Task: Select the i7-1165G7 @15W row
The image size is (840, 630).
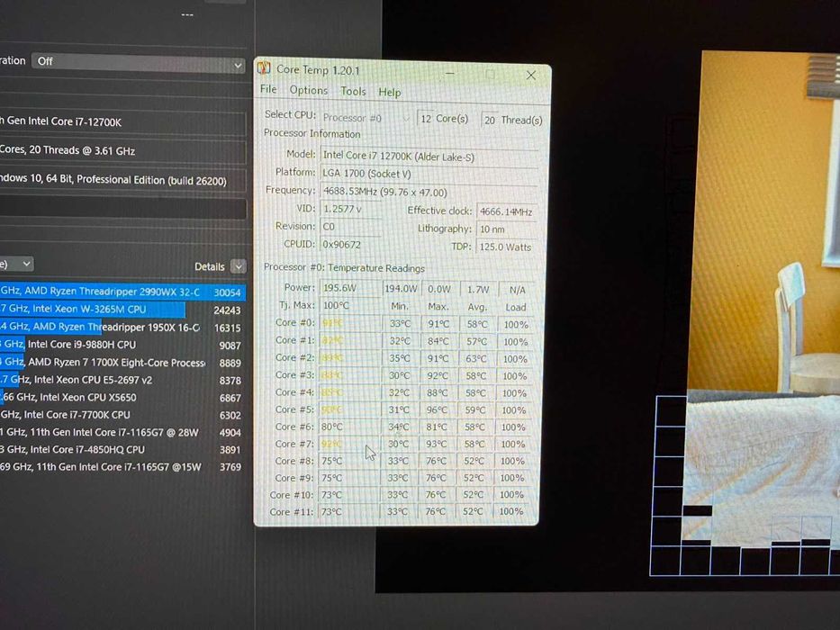Action: coord(122,466)
